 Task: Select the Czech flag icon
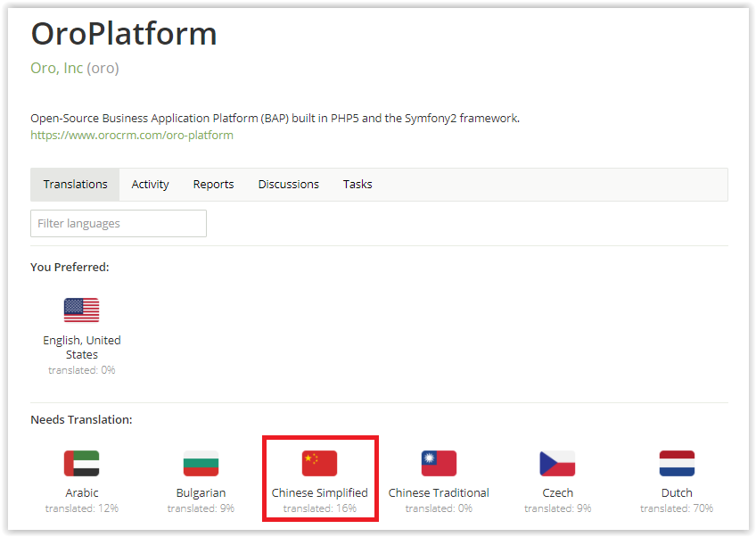[x=557, y=463]
